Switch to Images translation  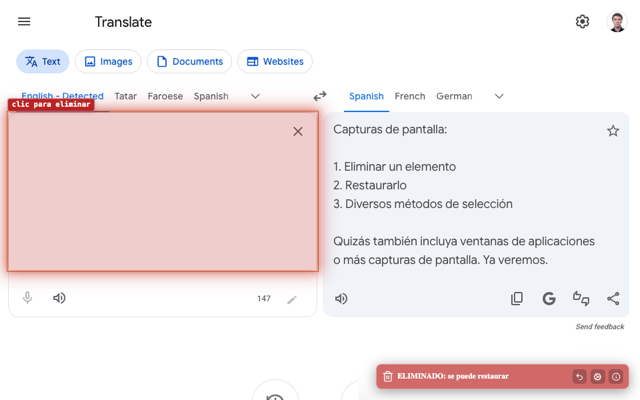(x=108, y=62)
